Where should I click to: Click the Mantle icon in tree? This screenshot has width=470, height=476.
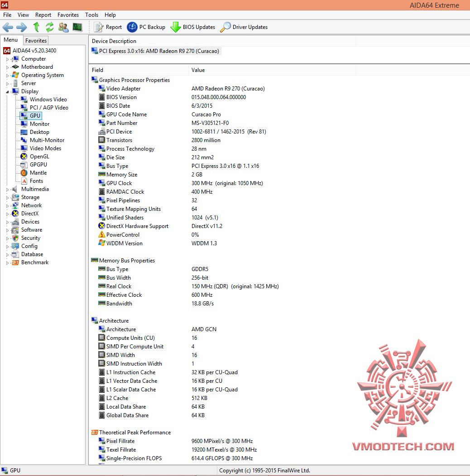point(24,173)
